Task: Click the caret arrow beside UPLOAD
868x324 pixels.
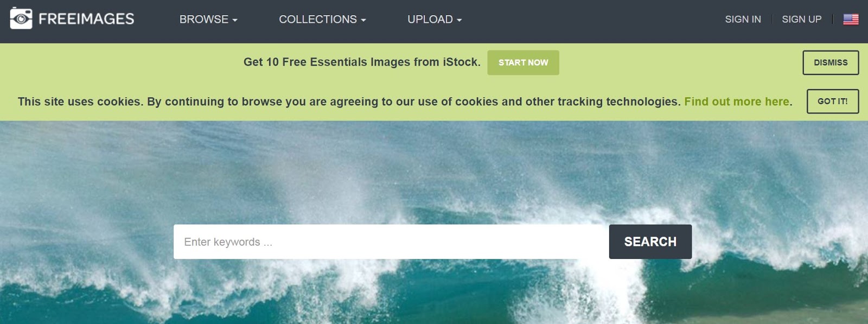Action: click(x=459, y=20)
